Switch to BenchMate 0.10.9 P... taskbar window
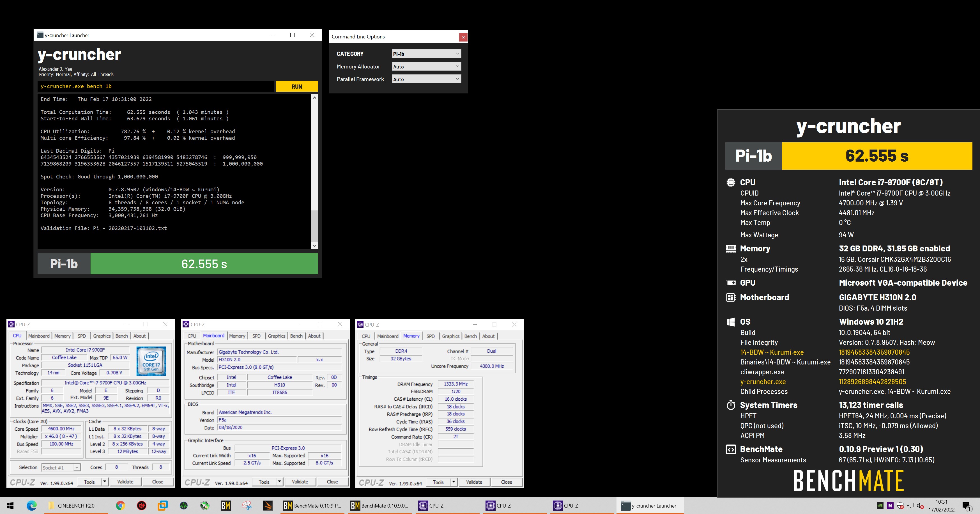The image size is (980, 514). pos(312,506)
